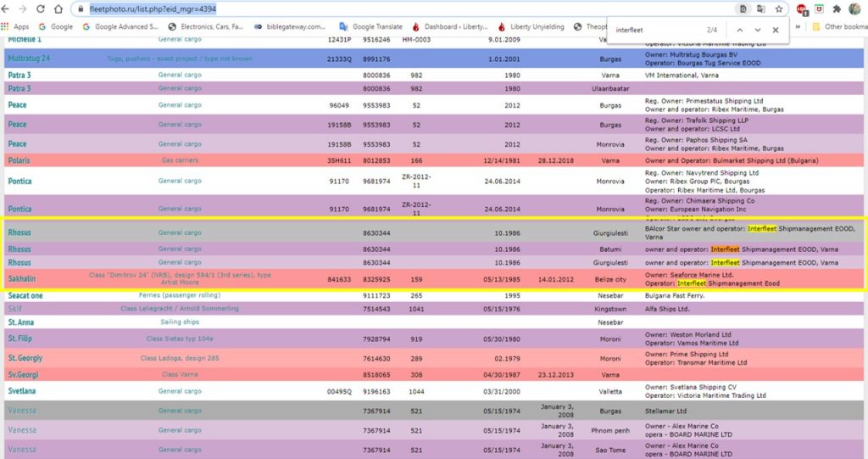Open the Google Advanced Search bookmark

[120, 26]
